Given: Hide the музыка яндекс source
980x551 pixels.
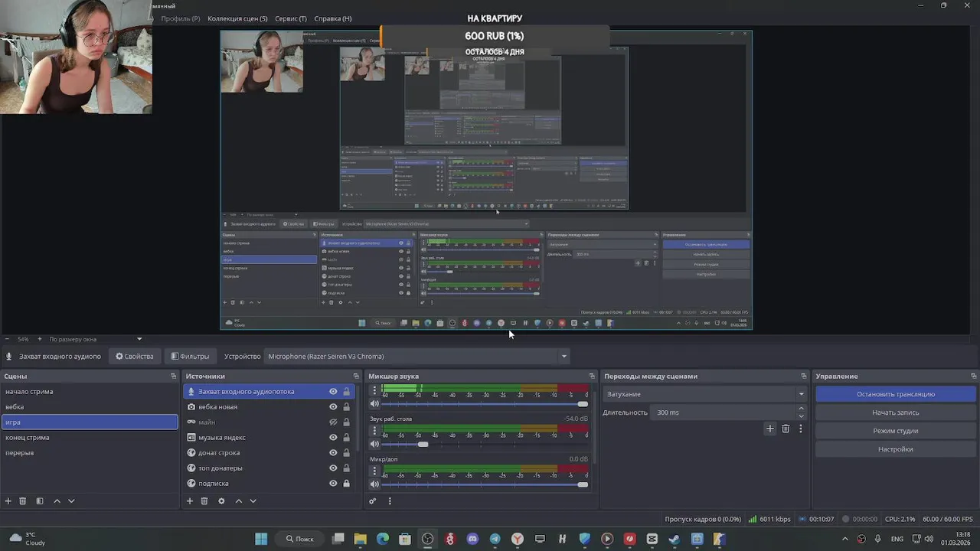Looking at the screenshot, I should click(333, 438).
